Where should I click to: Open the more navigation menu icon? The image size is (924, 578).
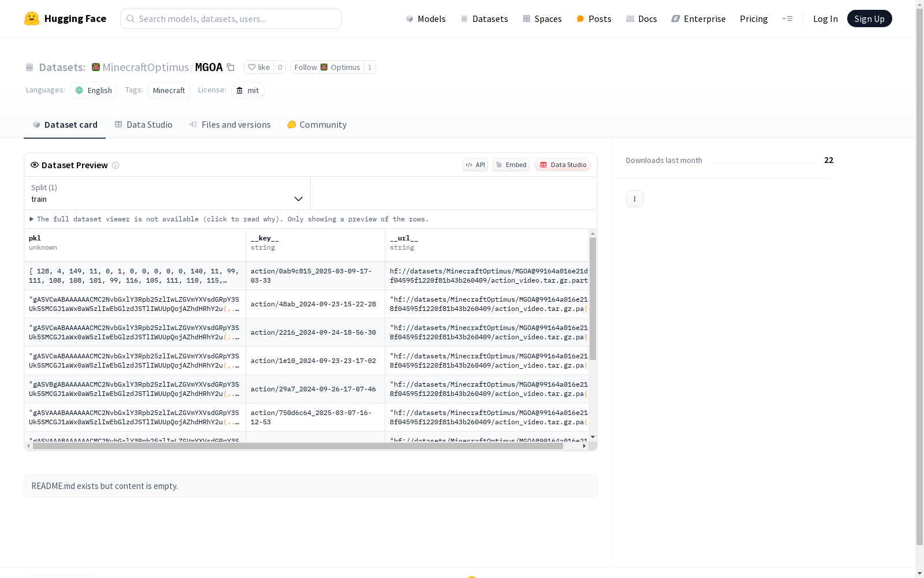tap(787, 18)
